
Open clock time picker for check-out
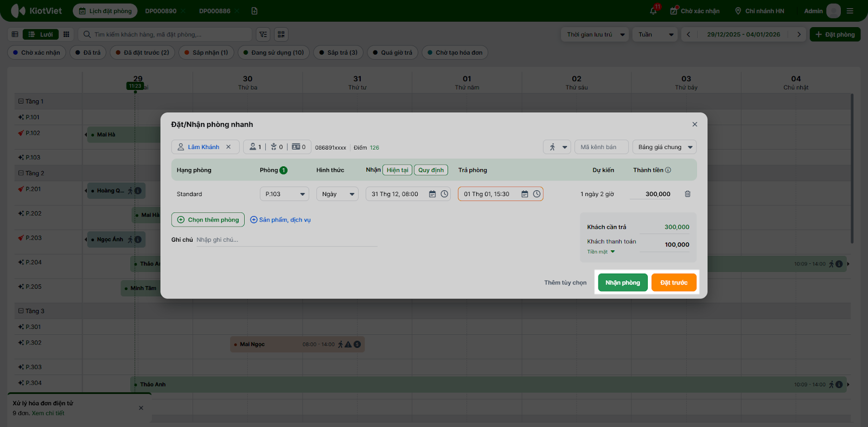pos(537,194)
